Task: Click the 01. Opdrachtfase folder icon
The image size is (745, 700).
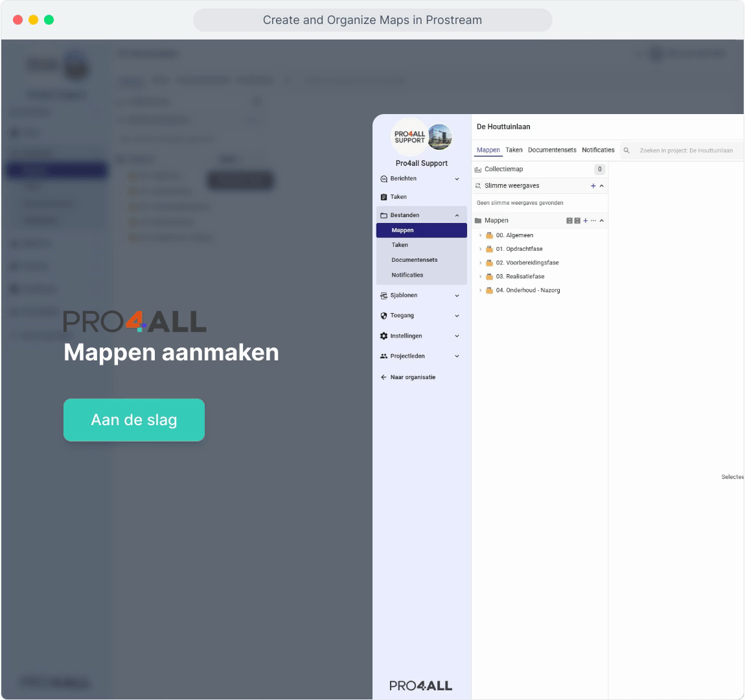Action: click(x=489, y=249)
